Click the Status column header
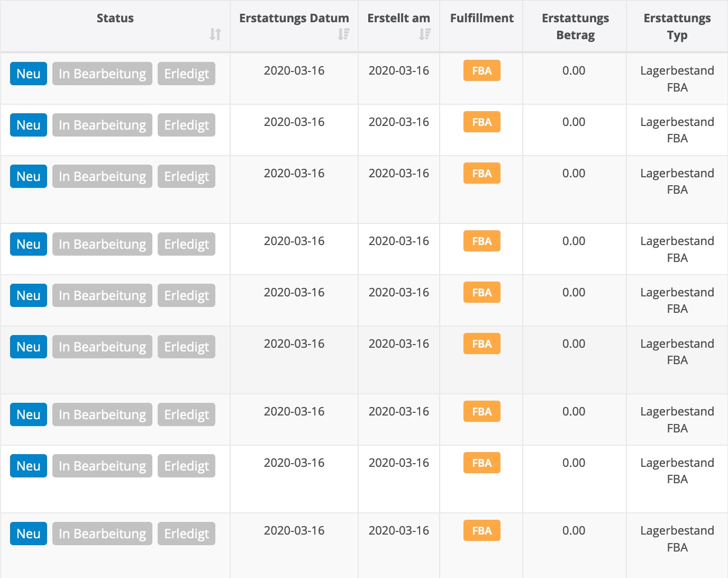 (114, 18)
